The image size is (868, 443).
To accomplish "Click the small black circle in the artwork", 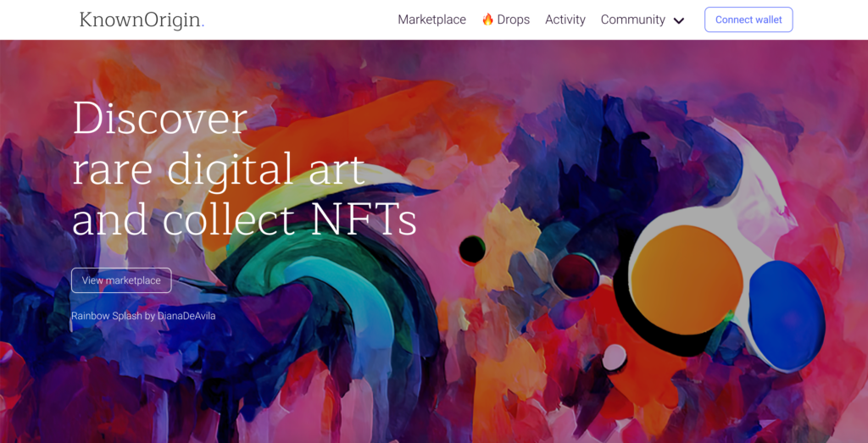I will (x=472, y=249).
